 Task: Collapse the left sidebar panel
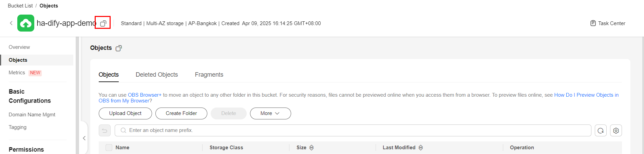84,138
